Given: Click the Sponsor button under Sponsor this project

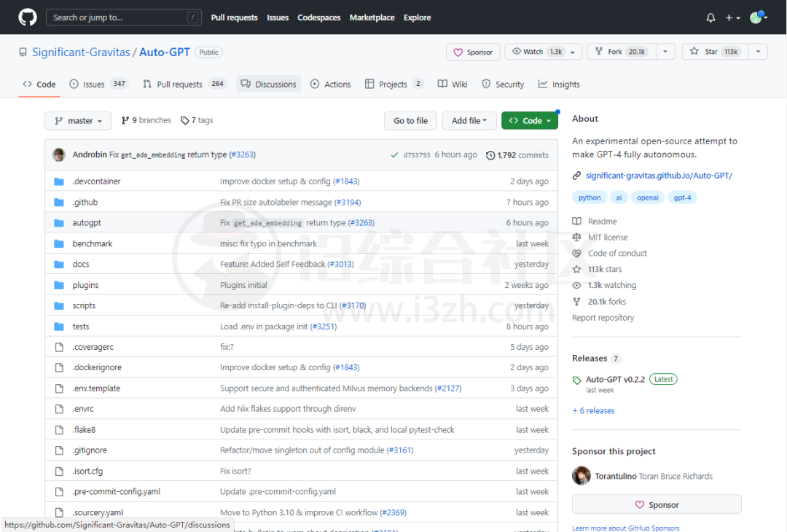Looking at the screenshot, I should 657,504.
